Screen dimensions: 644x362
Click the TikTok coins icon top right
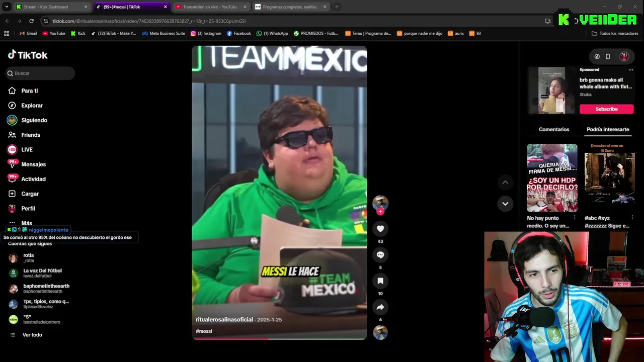point(597,57)
